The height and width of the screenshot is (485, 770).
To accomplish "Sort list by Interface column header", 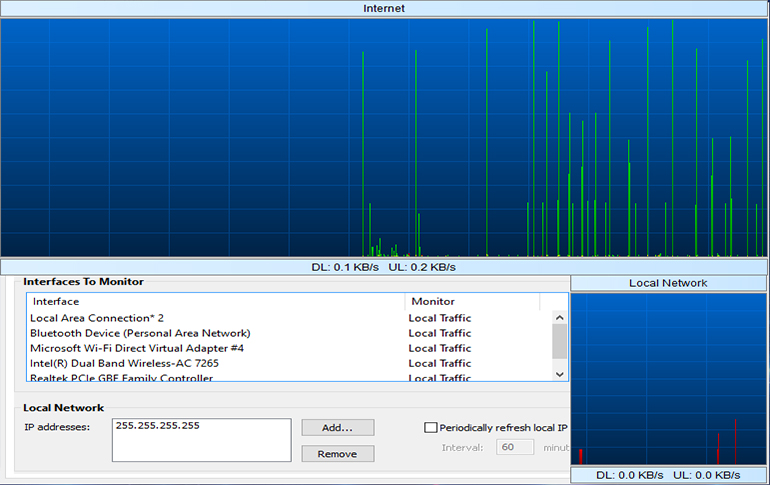I will coord(215,301).
